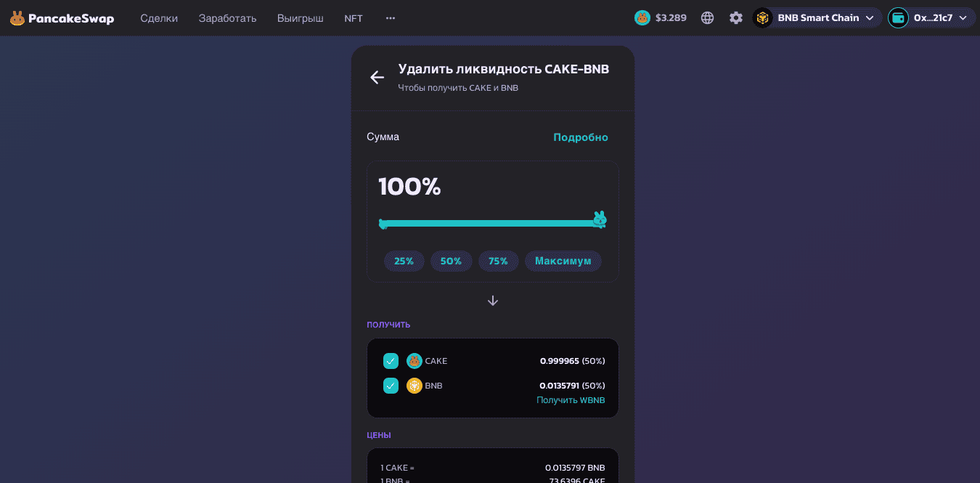980x483 pixels.
Task: Click the ЦЕНЫ section label
Action: pos(379,435)
